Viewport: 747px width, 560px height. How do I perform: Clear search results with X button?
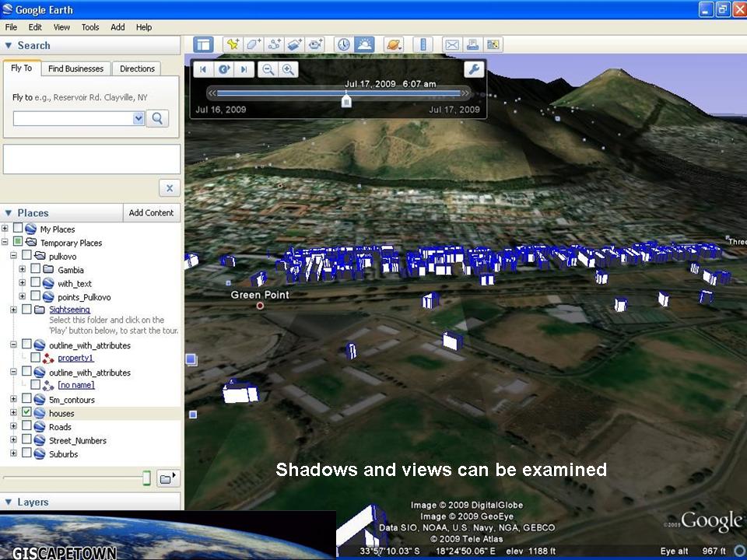(x=170, y=188)
